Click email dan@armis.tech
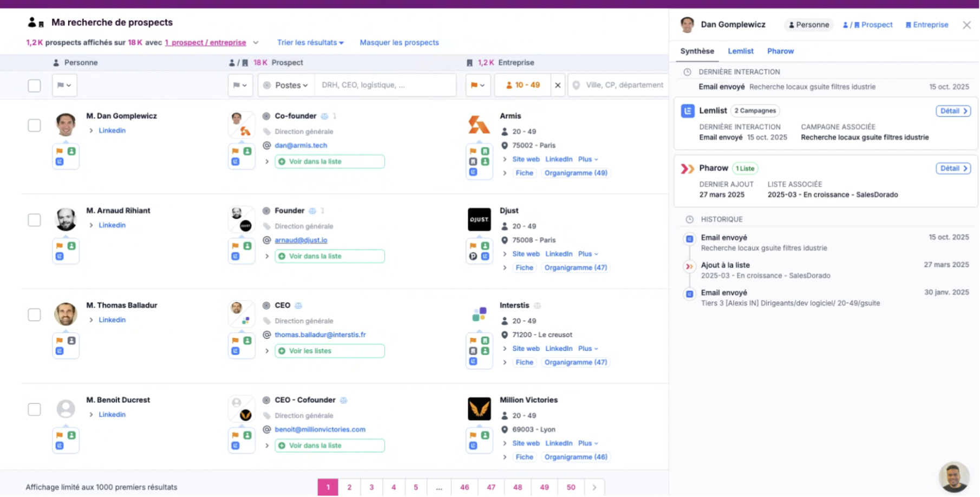Viewport: 980px width, 497px height. [300, 145]
